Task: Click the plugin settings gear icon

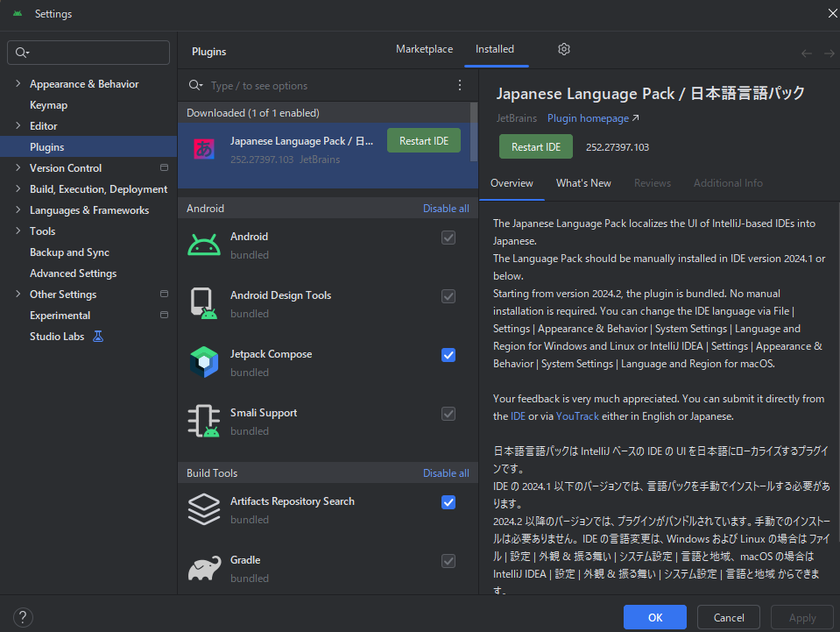Action: (564, 49)
